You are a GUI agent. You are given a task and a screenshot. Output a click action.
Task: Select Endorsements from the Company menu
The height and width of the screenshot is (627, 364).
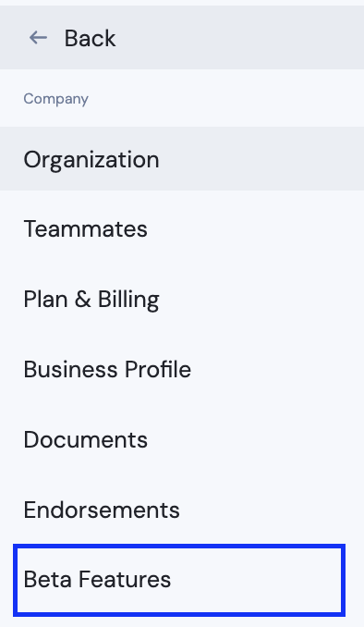tap(182, 510)
